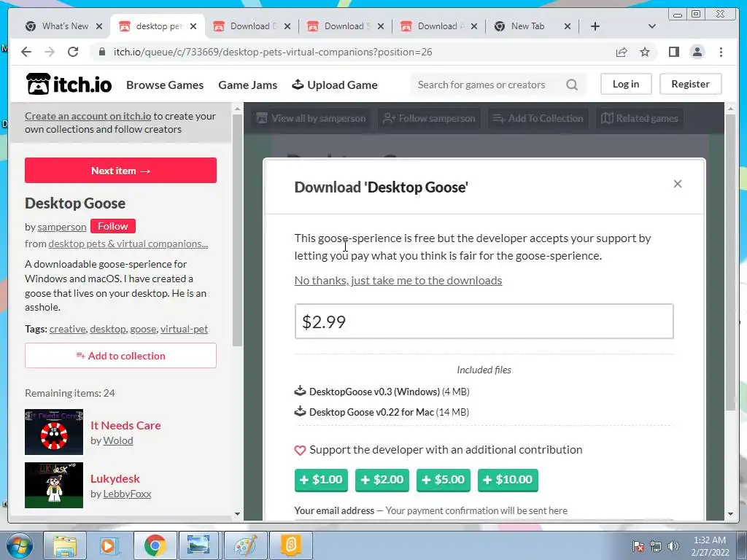Click the Log in button
Viewport: 747px width, 560px height.
pyautogui.click(x=625, y=84)
